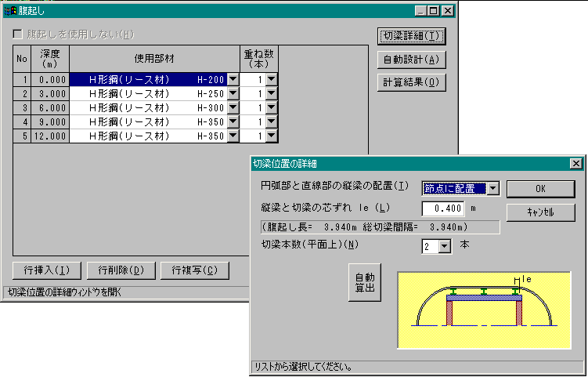Click the le offset input field 0.400
The height and width of the screenshot is (377, 588).
point(443,209)
